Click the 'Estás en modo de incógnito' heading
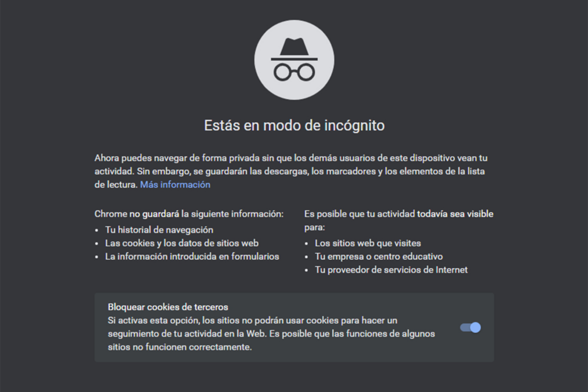Image resolution: width=588 pixels, height=392 pixels. 294,125
